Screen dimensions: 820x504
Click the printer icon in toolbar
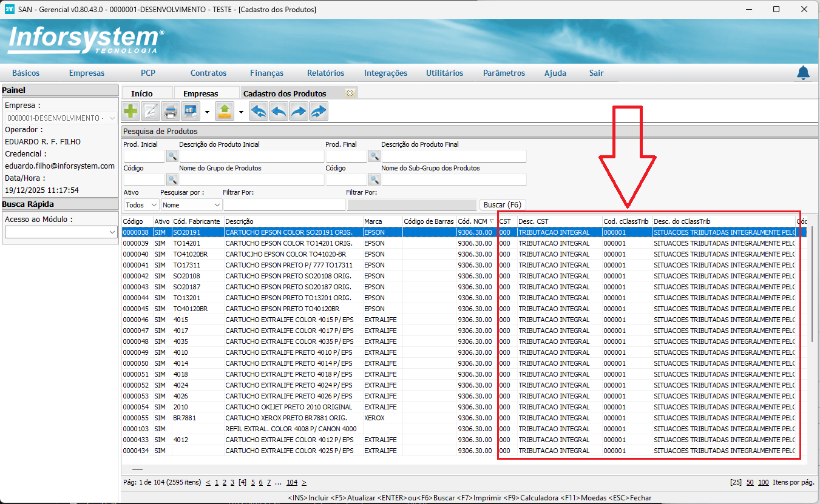coord(171,112)
